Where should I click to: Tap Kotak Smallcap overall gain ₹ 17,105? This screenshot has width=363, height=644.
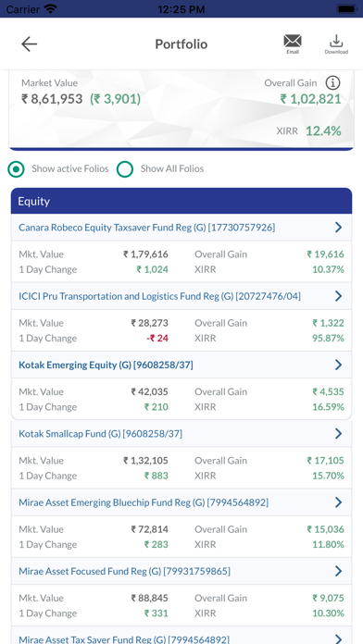pyautogui.click(x=325, y=461)
